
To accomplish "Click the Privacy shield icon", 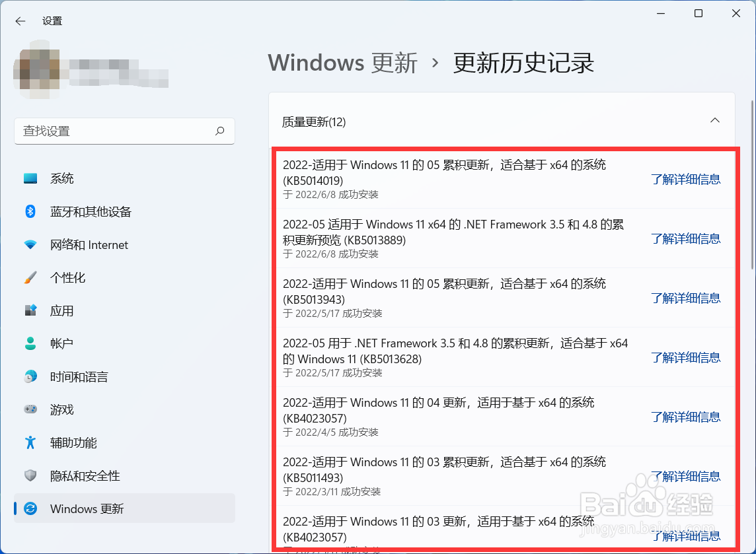I will [30, 475].
